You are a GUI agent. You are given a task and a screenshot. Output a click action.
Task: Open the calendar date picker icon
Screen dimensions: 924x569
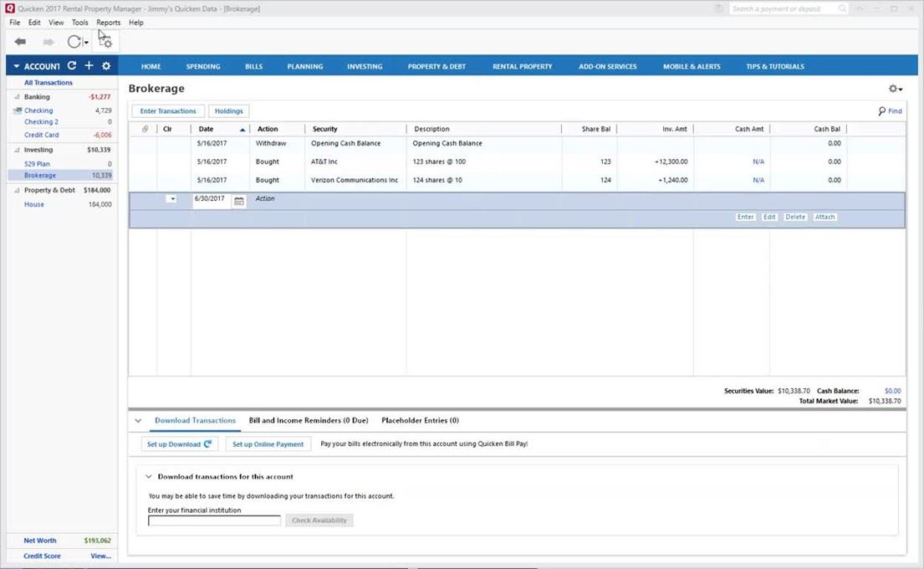point(239,200)
